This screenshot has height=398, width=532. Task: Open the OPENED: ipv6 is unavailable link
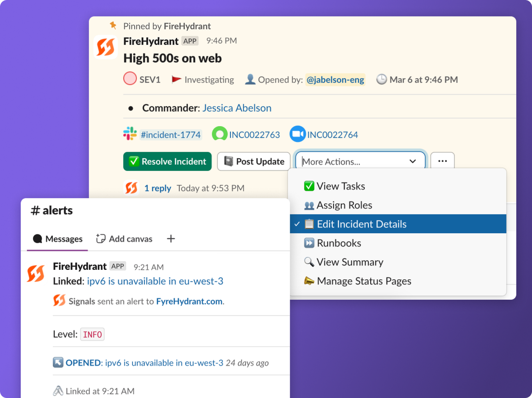[x=144, y=363]
